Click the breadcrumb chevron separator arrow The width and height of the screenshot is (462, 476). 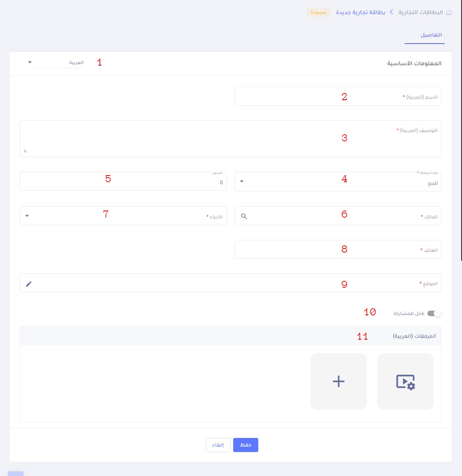(x=391, y=12)
